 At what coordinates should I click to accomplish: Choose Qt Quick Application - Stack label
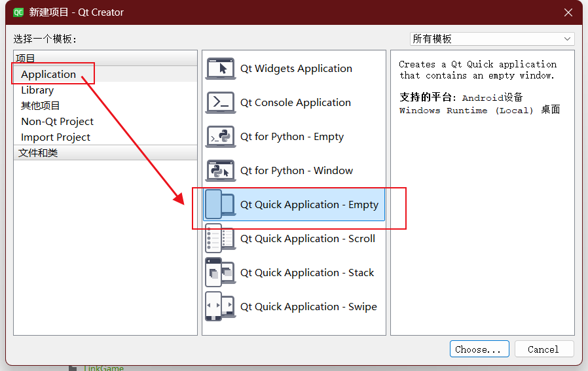(306, 273)
